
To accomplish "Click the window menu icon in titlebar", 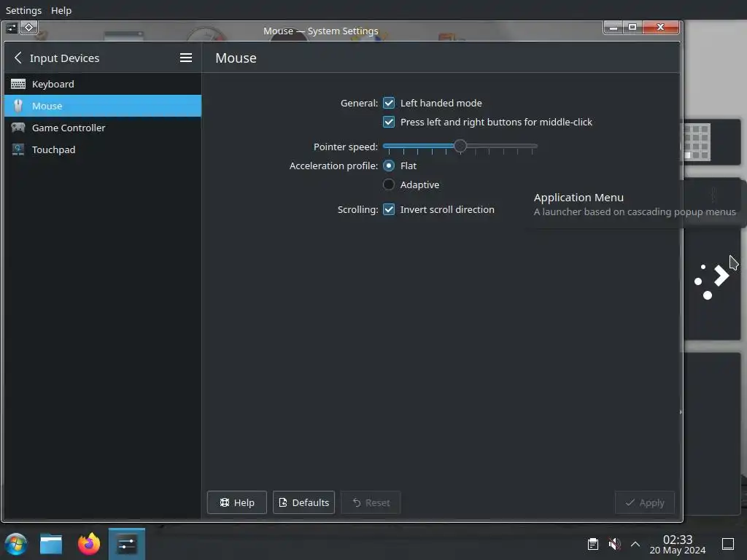I will [12, 28].
